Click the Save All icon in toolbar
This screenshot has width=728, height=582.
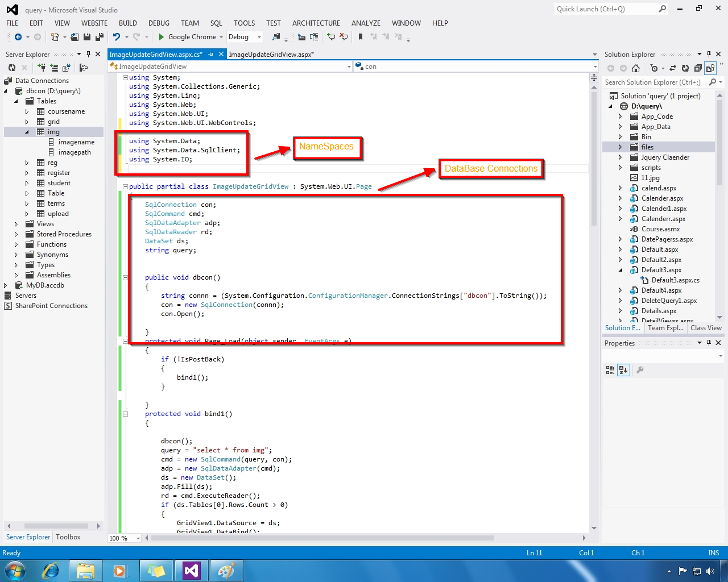98,36
